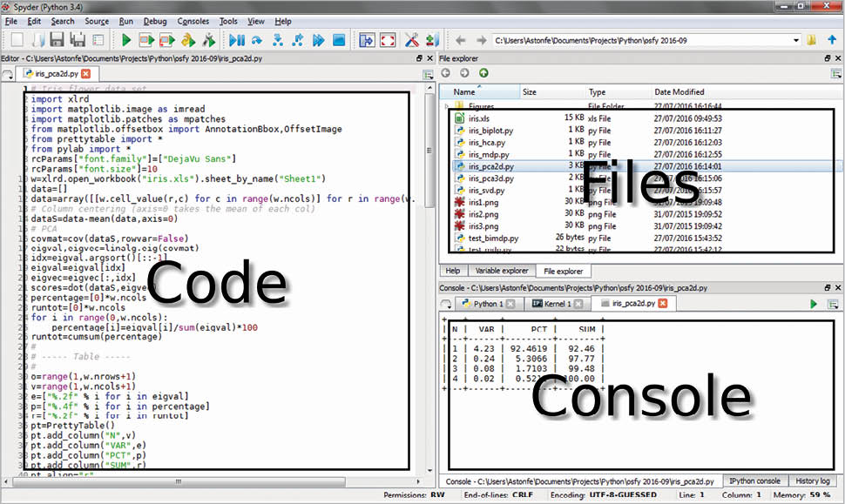Select the Kernel 1 console tab
Image resolution: width=845 pixels, height=504 pixels.
point(558,304)
